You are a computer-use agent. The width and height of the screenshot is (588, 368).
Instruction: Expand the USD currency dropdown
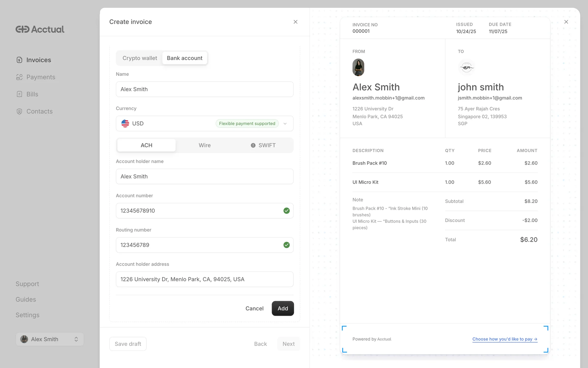[285, 124]
